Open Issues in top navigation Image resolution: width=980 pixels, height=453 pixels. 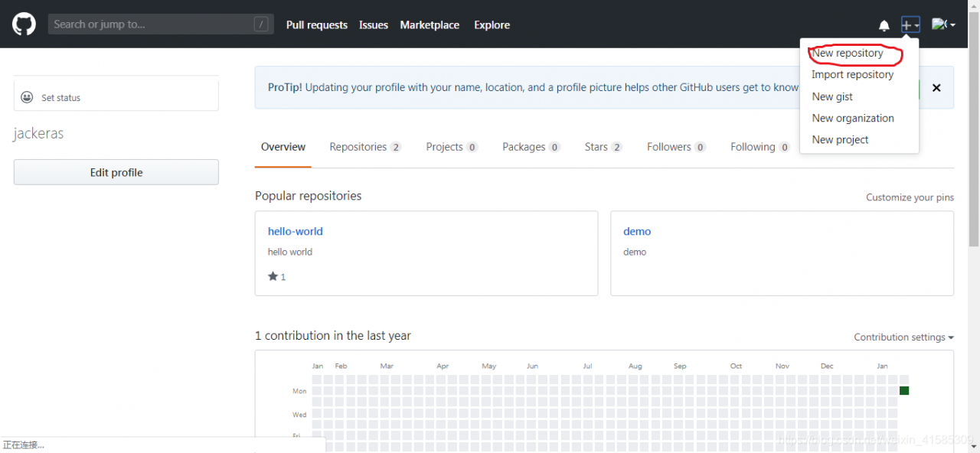coord(374,25)
